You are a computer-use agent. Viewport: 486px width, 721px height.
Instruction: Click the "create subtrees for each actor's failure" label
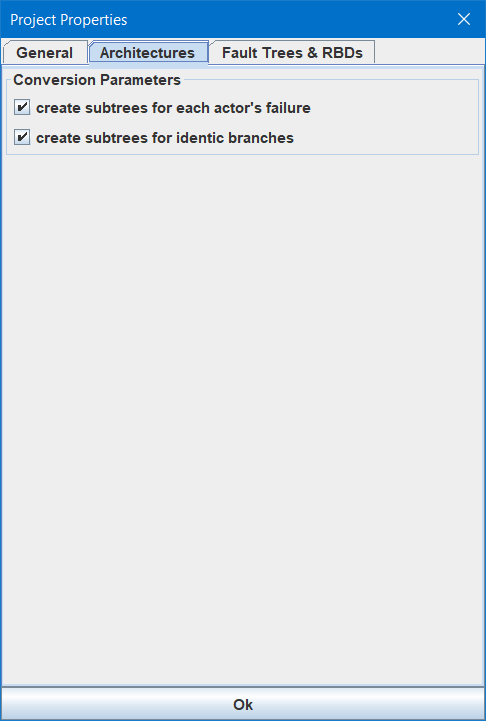click(173, 108)
